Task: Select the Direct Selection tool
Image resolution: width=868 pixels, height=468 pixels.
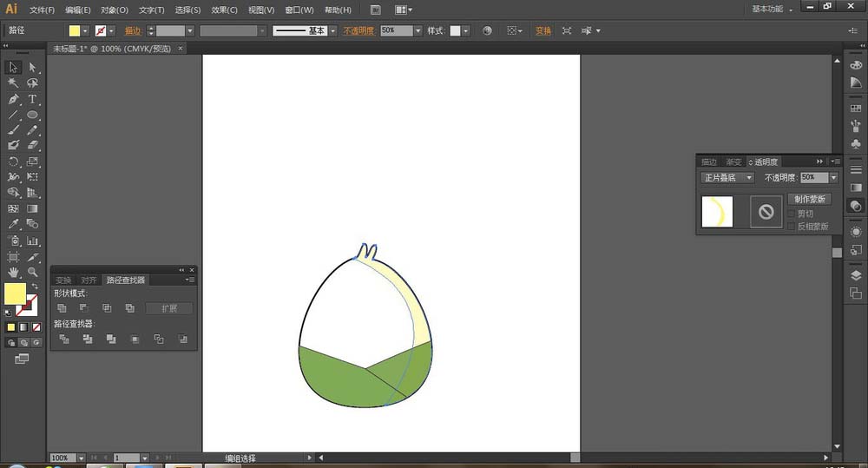Action: click(33, 68)
